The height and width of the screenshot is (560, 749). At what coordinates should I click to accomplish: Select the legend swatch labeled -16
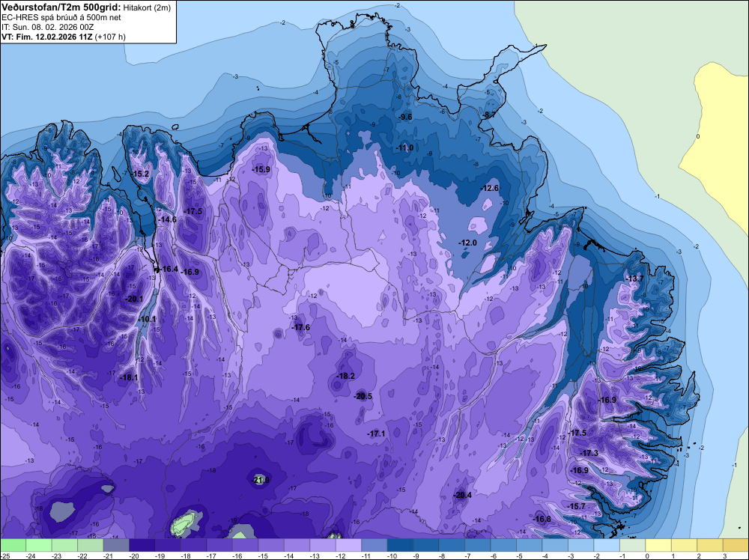245,546
